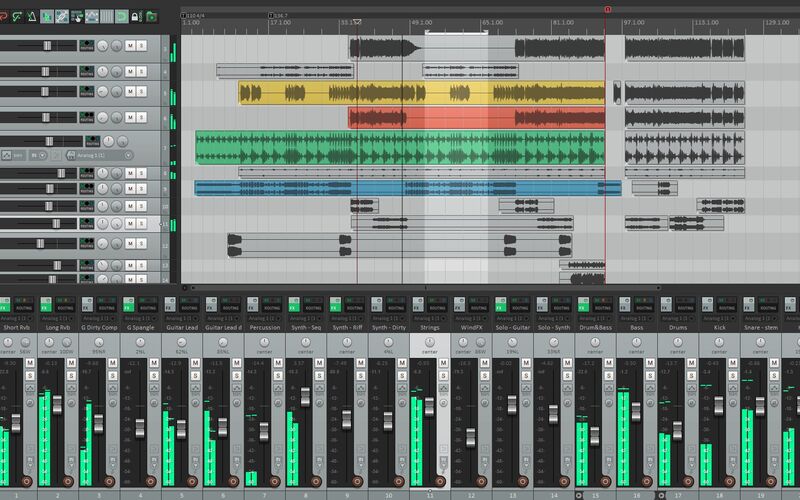Toggle ripple editing in the toolbar
The height and width of the screenshot is (500, 800).
(x=77, y=17)
